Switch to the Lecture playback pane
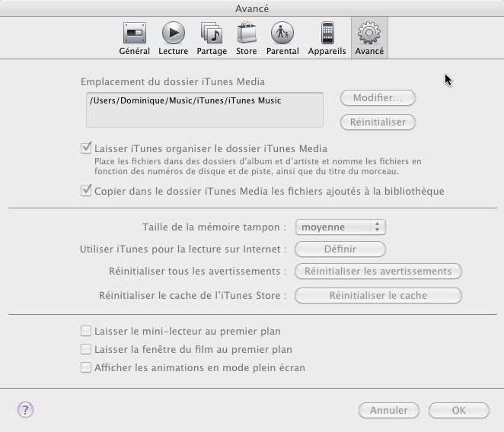The height and width of the screenshot is (432, 504). pos(173,38)
